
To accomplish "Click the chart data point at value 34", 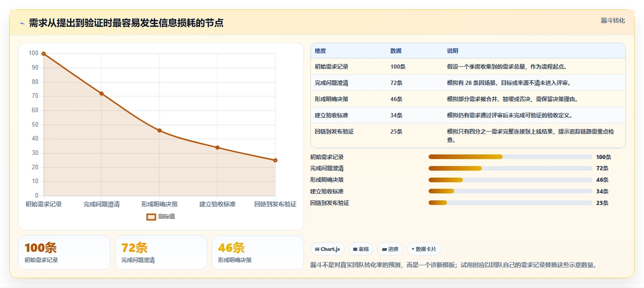I will [217, 147].
